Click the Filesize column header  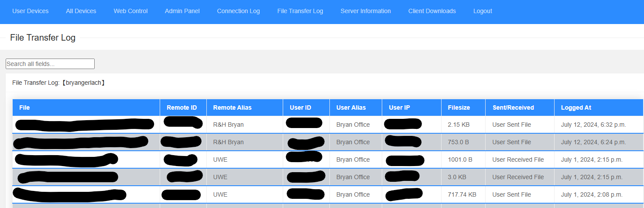pos(459,107)
